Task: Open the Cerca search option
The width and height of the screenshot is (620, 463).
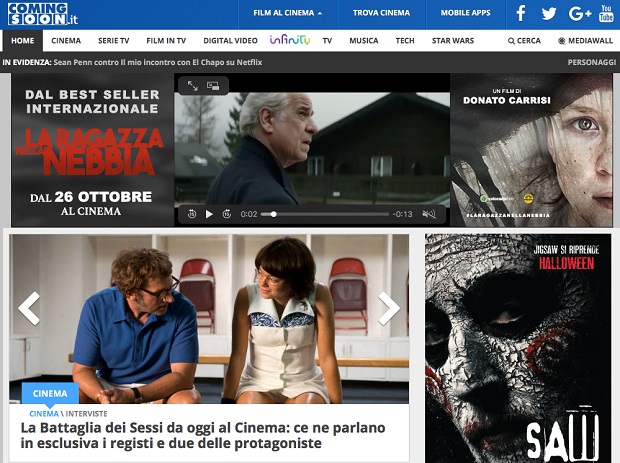Action: (525, 40)
